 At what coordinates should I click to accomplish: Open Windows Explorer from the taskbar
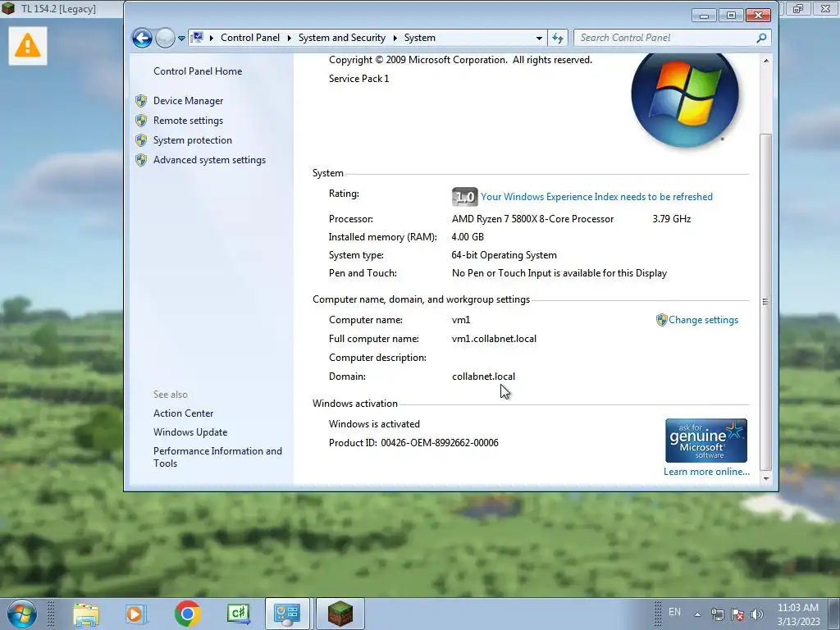click(85, 614)
